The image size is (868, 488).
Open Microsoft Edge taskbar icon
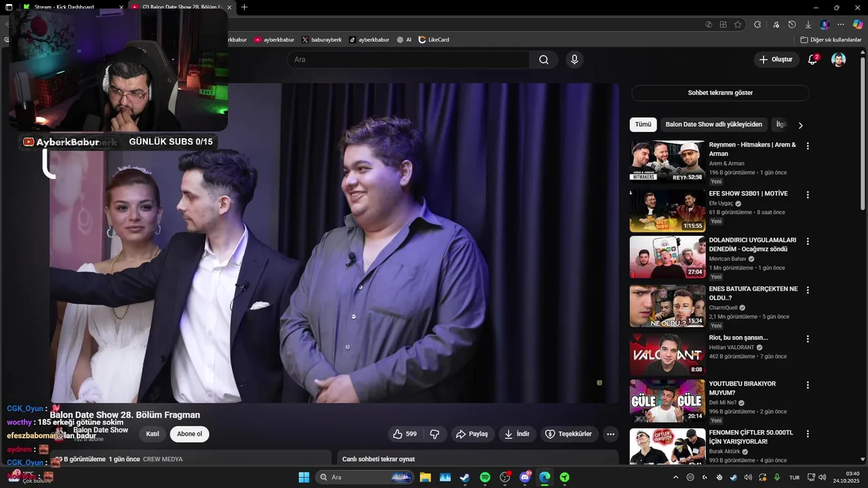[x=545, y=477]
